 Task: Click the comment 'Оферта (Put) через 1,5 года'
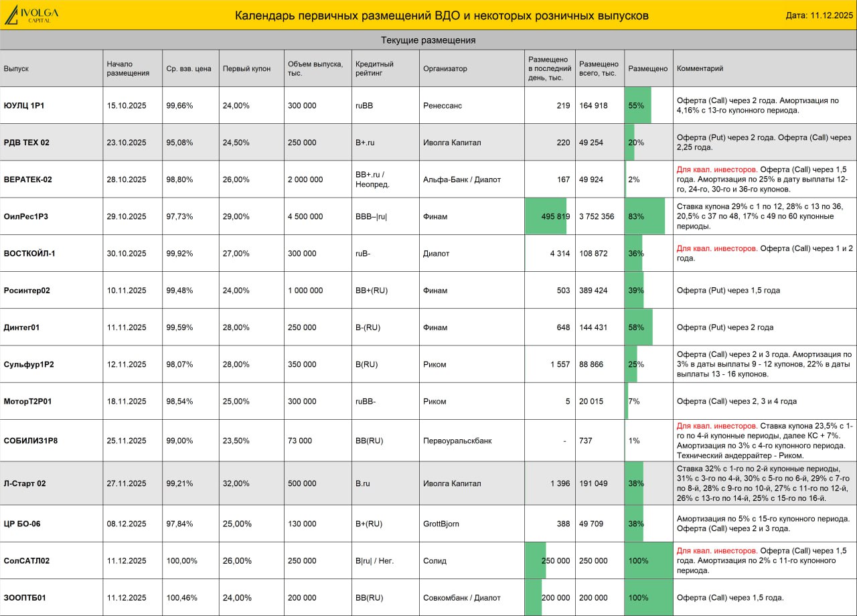728,291
